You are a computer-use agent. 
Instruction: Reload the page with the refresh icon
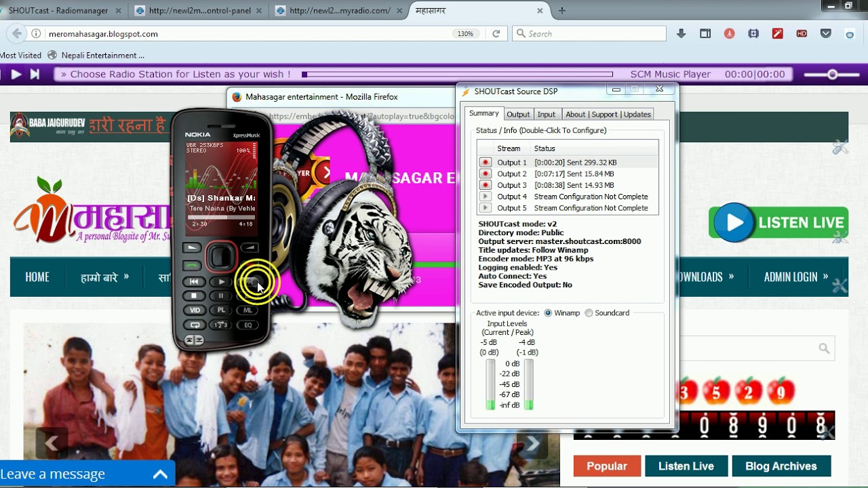click(496, 33)
